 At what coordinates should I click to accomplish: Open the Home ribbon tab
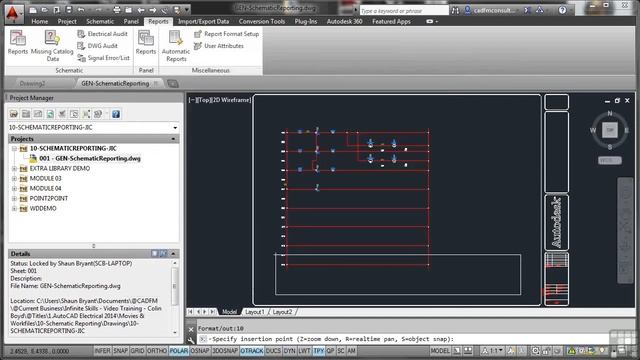[40, 21]
